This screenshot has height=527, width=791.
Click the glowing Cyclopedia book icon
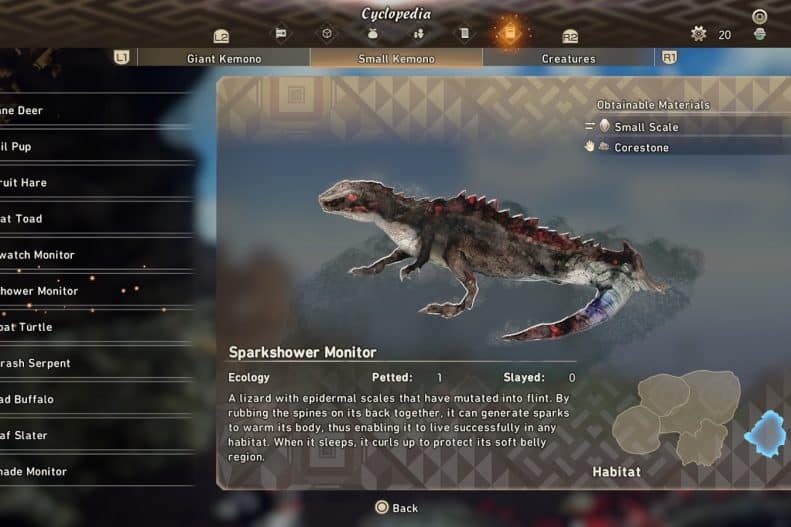510,33
